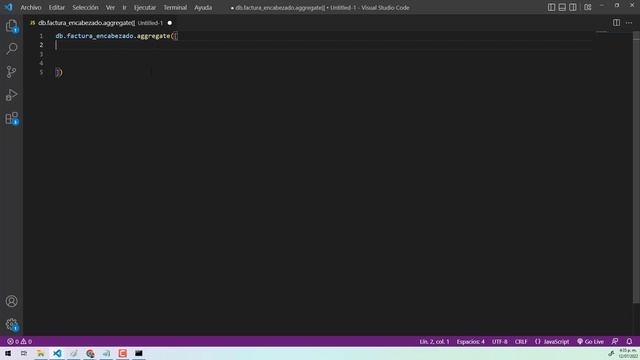640x360 pixels.
Task: Open the Customize Layout icon
Action: coord(588,7)
